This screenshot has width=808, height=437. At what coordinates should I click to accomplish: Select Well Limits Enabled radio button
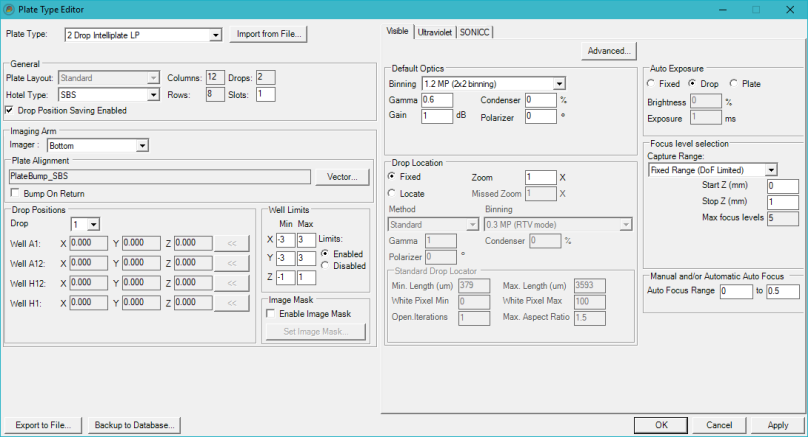point(325,254)
